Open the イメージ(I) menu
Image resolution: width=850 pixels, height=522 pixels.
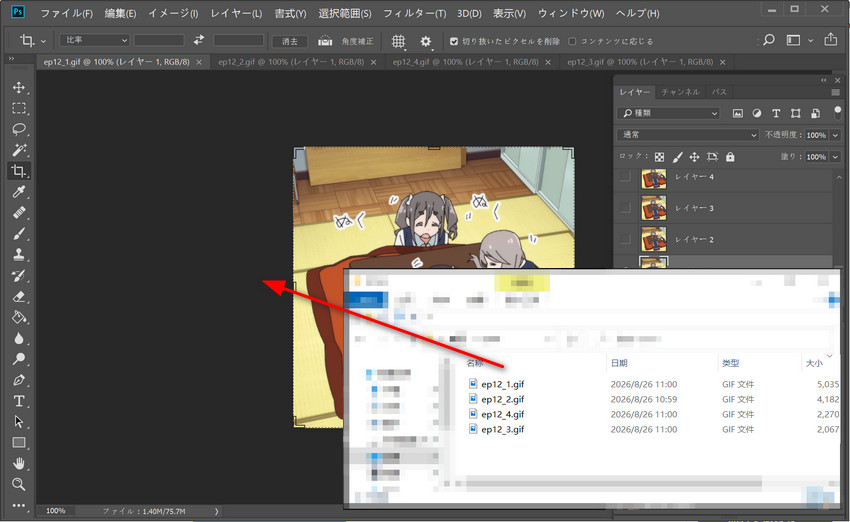[x=173, y=14]
